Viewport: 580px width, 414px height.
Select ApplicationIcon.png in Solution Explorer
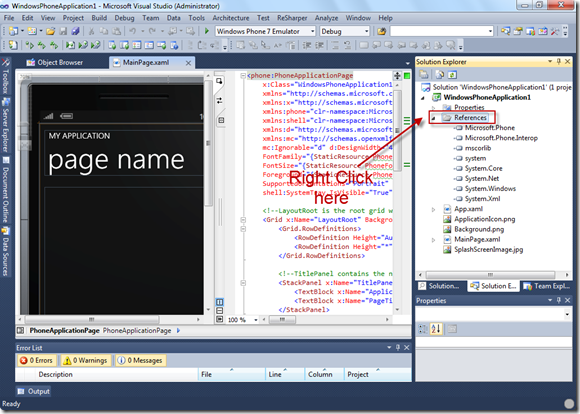(485, 219)
